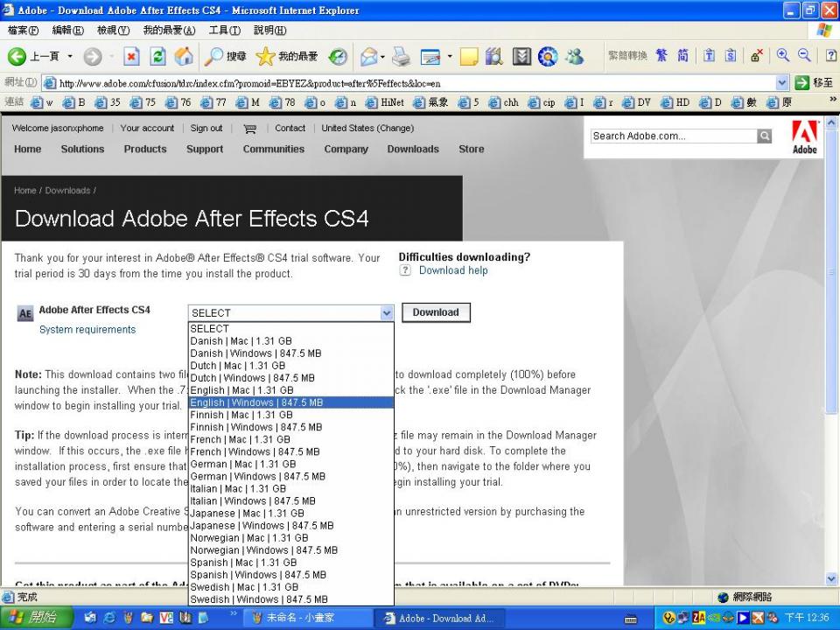Open the 氣象 favorite in Links bar
Viewport: 840px width, 630px height.
pyautogui.click(x=431, y=102)
